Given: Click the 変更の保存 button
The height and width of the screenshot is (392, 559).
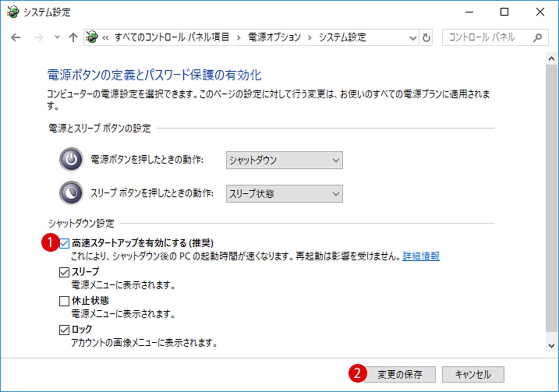Looking at the screenshot, I should pos(400,374).
